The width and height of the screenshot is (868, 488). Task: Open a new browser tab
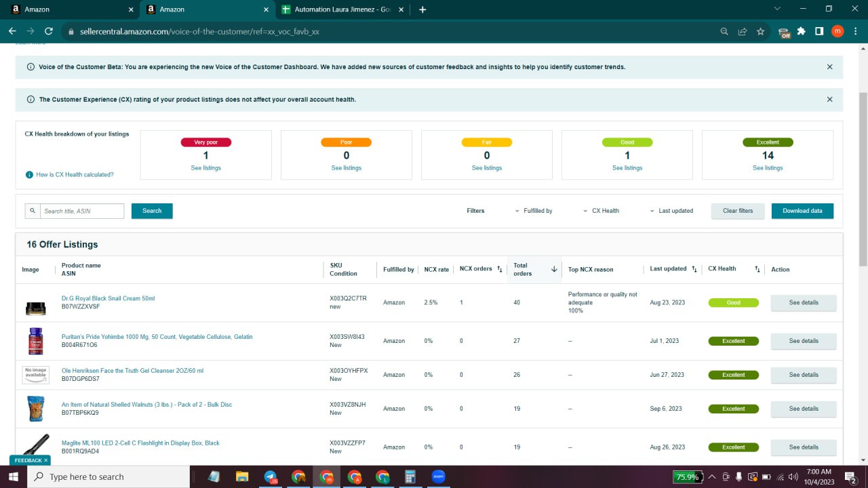pyautogui.click(x=422, y=9)
